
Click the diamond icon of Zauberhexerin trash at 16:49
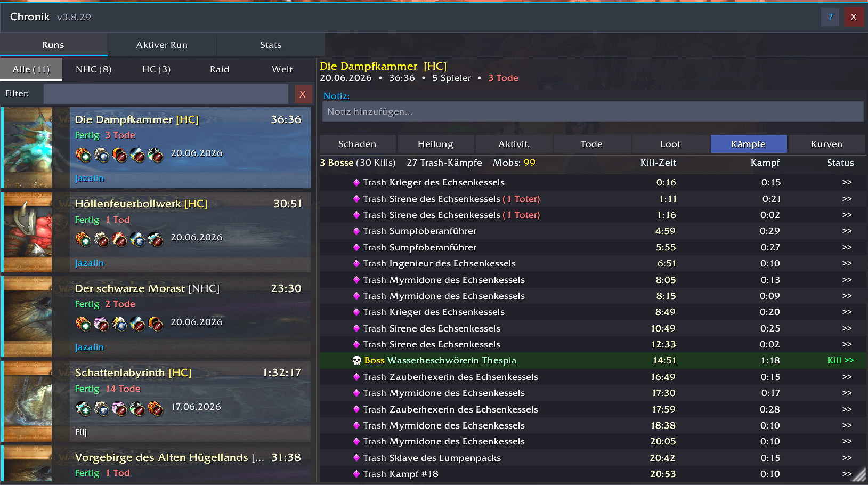coord(356,377)
